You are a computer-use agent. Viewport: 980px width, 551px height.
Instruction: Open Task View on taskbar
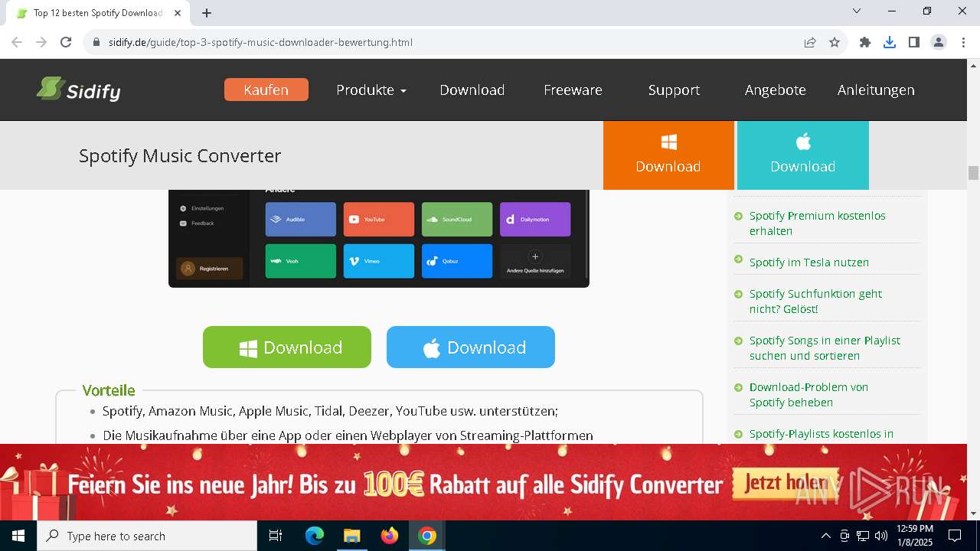[x=276, y=536]
